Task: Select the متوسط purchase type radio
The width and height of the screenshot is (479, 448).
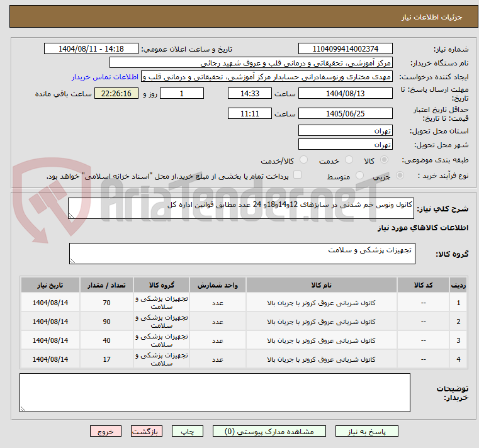Action: (360, 176)
